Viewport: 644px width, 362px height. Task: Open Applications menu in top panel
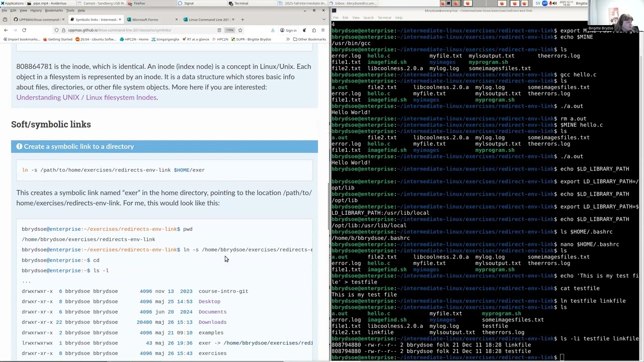click(12, 4)
